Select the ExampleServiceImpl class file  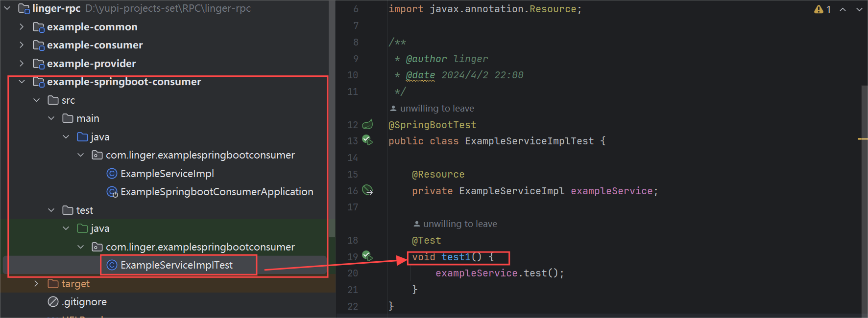pos(167,174)
